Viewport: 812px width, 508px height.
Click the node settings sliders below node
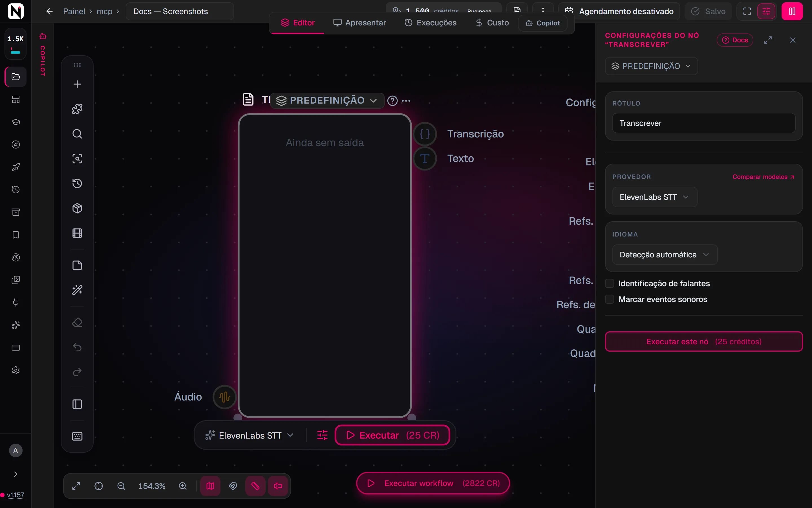click(322, 435)
